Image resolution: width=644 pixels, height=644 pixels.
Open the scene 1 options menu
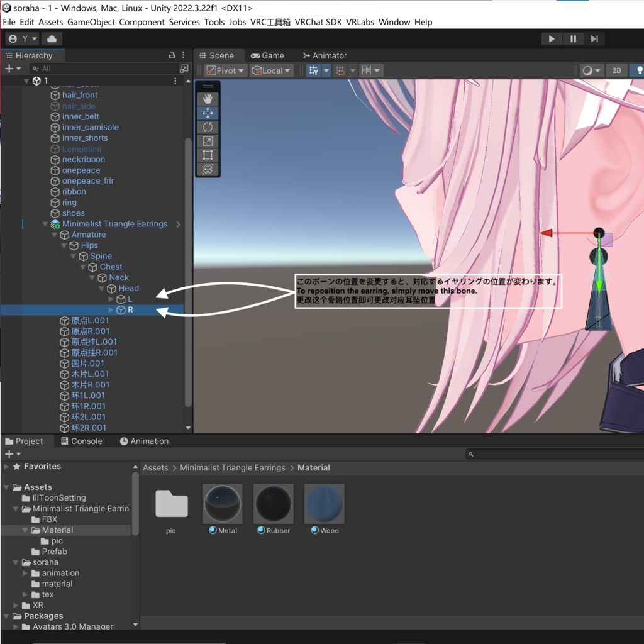click(175, 81)
